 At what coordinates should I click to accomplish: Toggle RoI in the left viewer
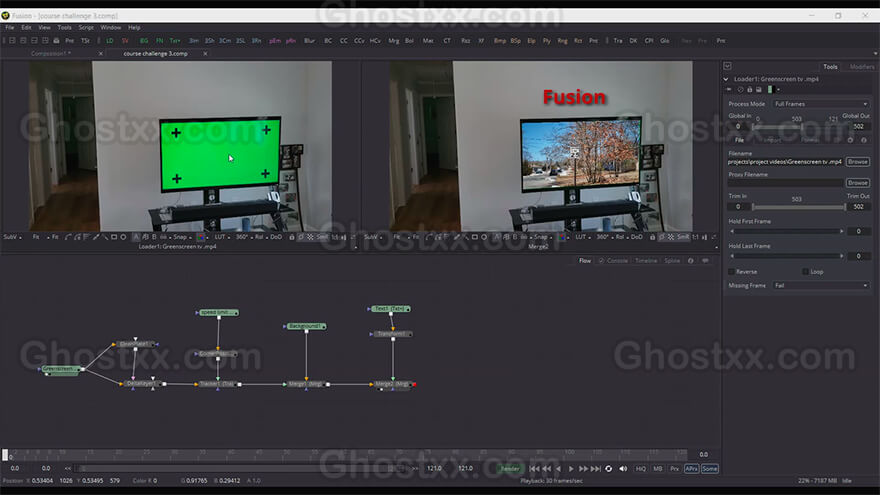pos(260,237)
